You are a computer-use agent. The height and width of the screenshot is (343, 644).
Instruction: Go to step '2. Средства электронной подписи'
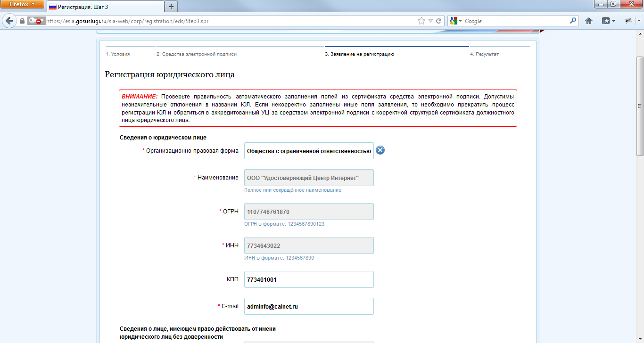(x=197, y=54)
